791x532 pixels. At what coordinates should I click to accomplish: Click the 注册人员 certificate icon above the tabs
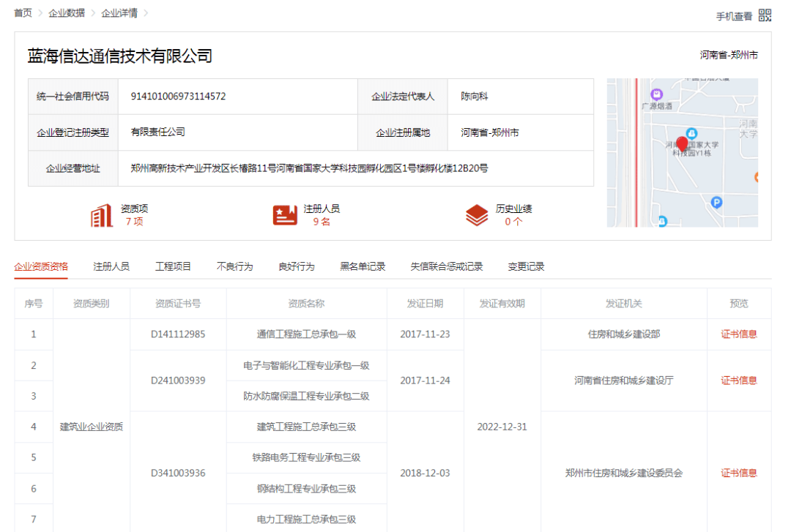click(285, 215)
